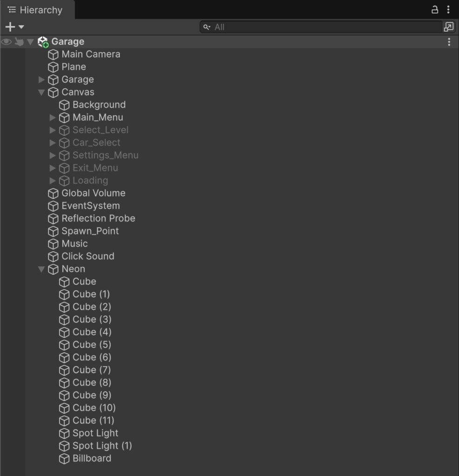
Task: Click the Main Camera cube icon
Action: [x=53, y=54]
